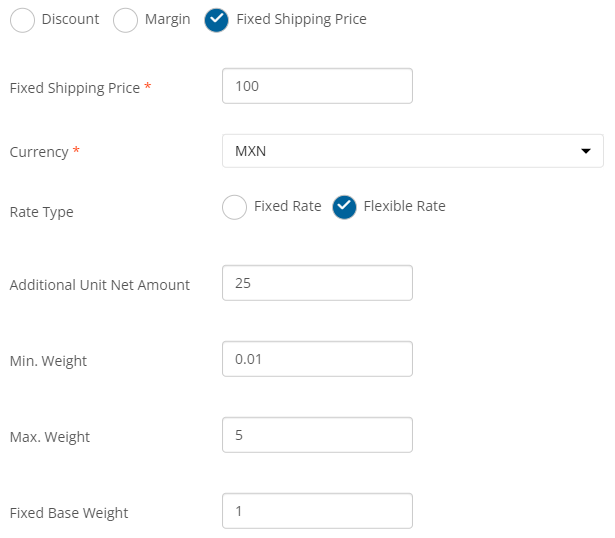Click the Flexible Rate option label text
The width and height of the screenshot is (615, 538).
404,206
